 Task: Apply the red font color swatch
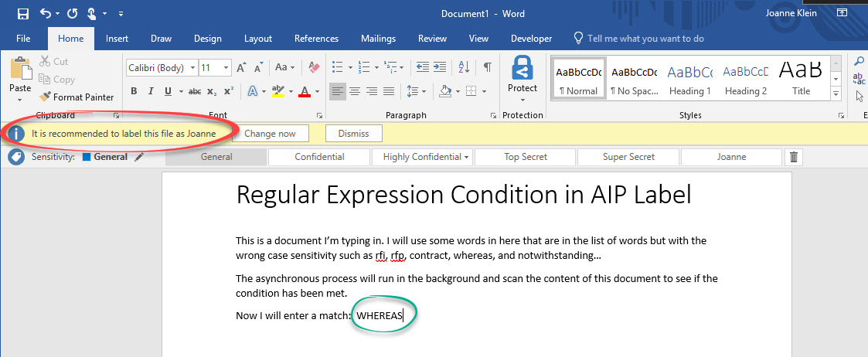click(x=305, y=91)
